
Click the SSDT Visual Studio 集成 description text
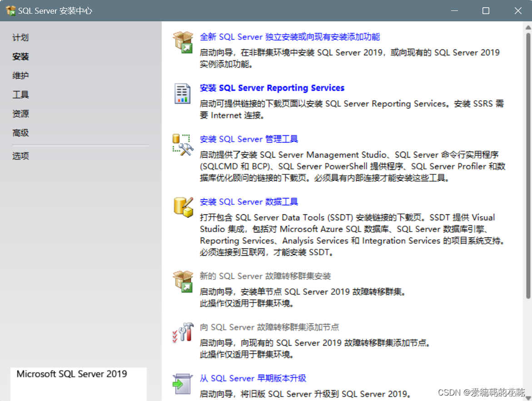[x=352, y=235]
